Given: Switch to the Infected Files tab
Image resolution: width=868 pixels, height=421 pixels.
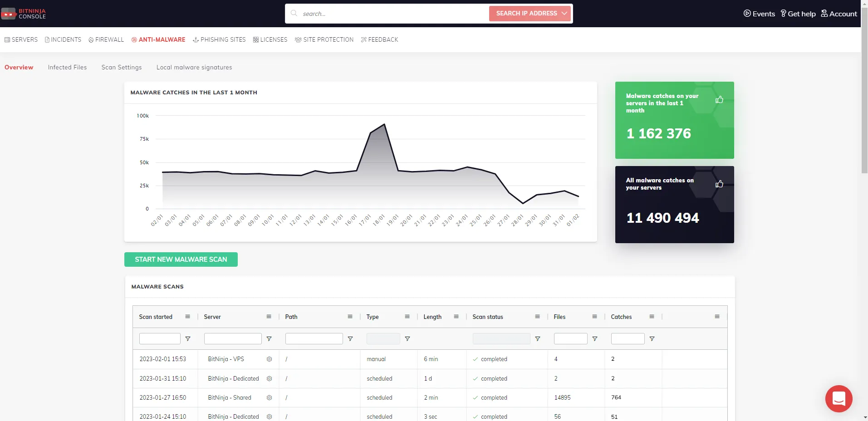Looking at the screenshot, I should [x=67, y=67].
